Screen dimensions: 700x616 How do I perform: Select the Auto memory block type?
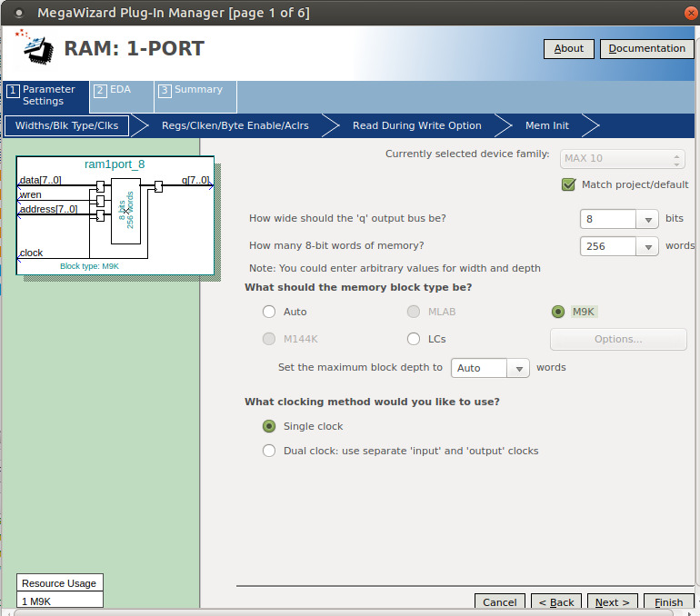[x=269, y=312]
